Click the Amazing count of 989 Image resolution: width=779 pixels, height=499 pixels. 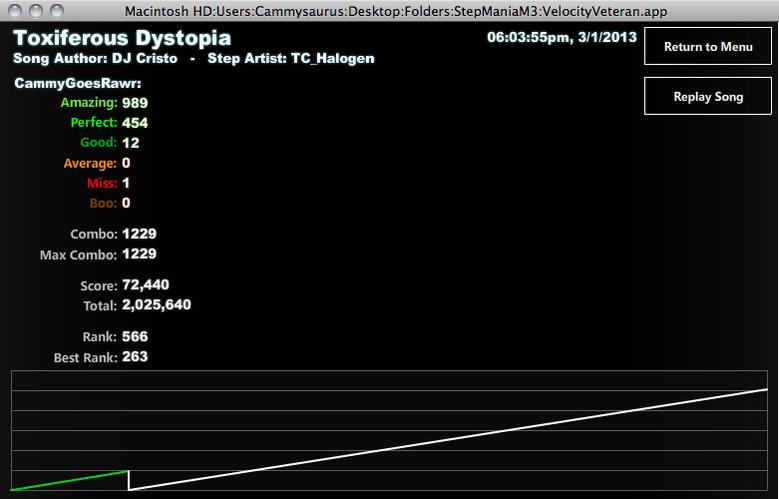(135, 103)
